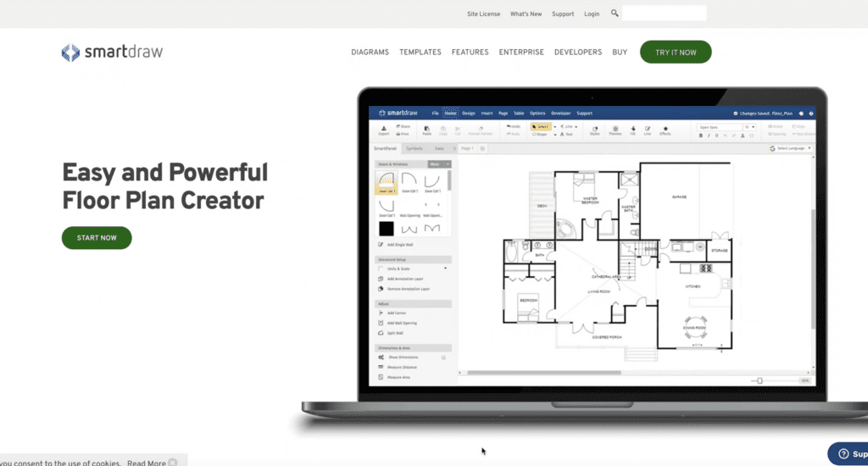This screenshot has height=466, width=868.
Task: Toggle Bold formatting in the toolbar
Action: [701, 136]
